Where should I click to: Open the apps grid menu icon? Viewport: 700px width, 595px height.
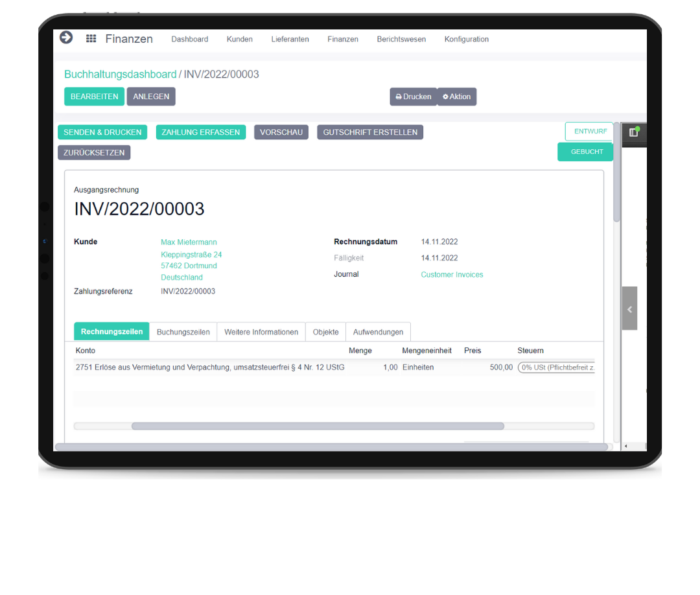click(91, 39)
